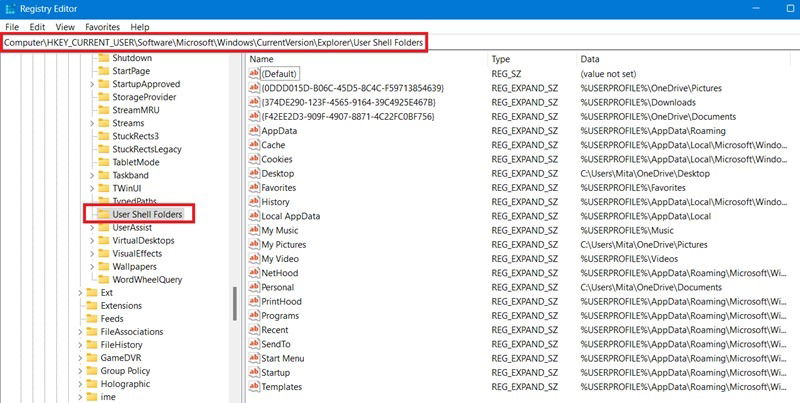Image resolution: width=800 pixels, height=403 pixels.
Task: Expand the VirtualDesktops key arrow
Action: [x=92, y=241]
